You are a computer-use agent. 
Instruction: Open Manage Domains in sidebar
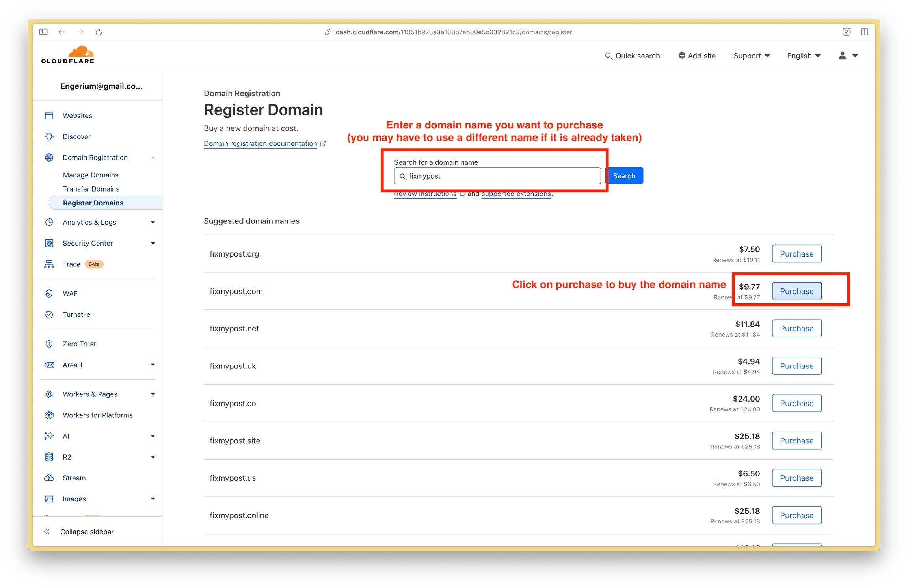(x=91, y=175)
